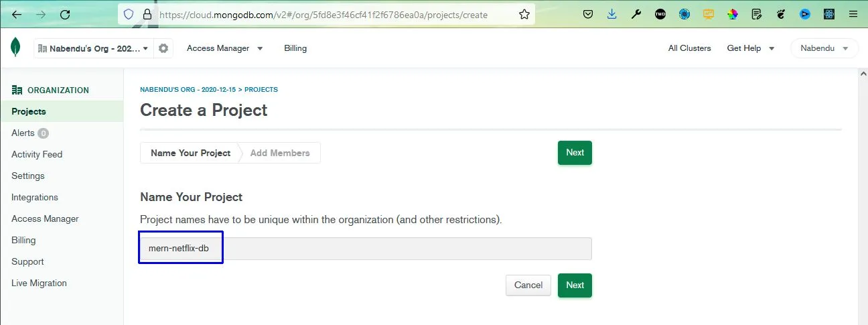Open the Nabendu user account dropdown
Image resolution: width=868 pixels, height=325 pixels.
[824, 48]
